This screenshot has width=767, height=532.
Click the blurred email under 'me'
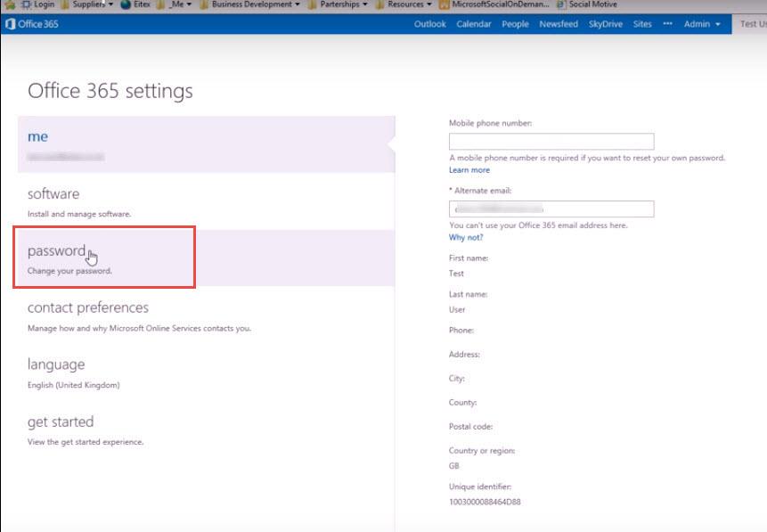coord(66,157)
